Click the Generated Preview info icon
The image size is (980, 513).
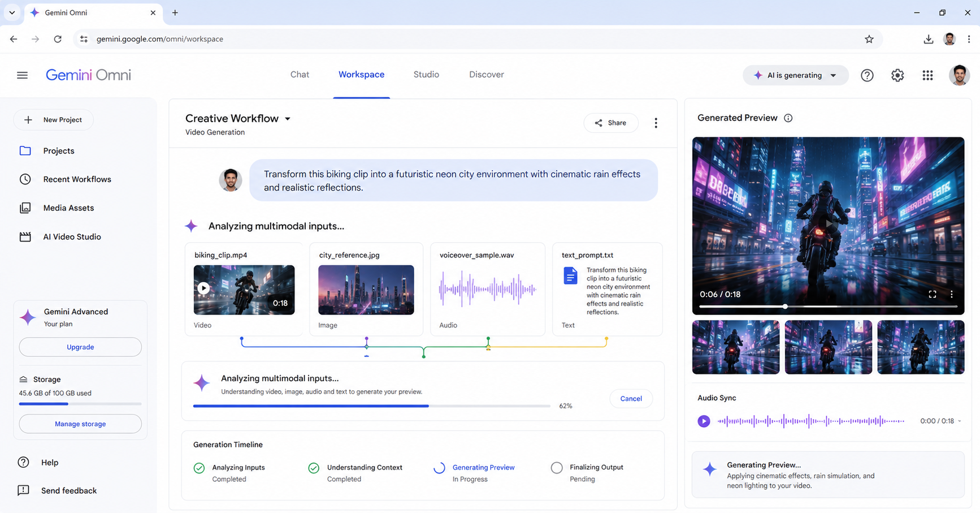788,118
